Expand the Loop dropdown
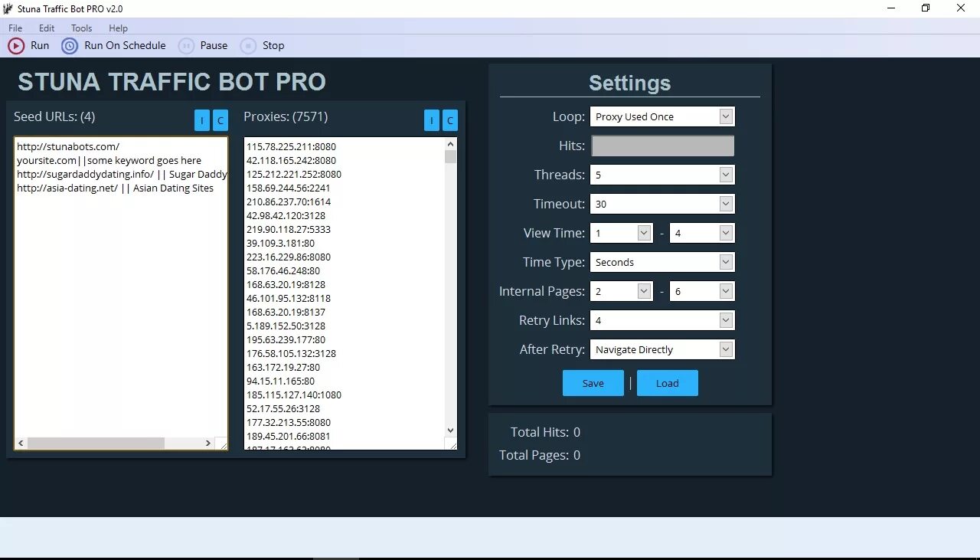 coord(727,116)
